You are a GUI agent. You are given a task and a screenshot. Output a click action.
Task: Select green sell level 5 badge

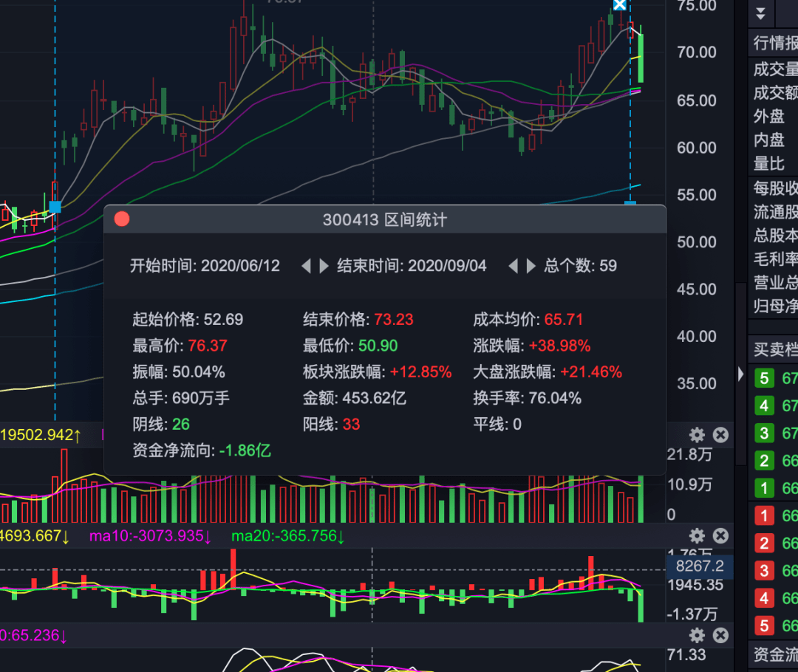[764, 380]
